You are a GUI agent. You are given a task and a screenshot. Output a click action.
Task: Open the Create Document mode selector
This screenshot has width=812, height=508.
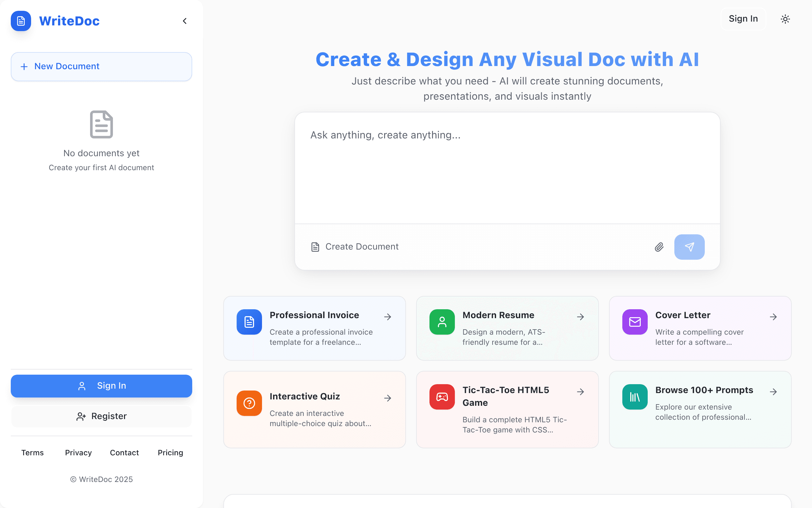[355, 247]
